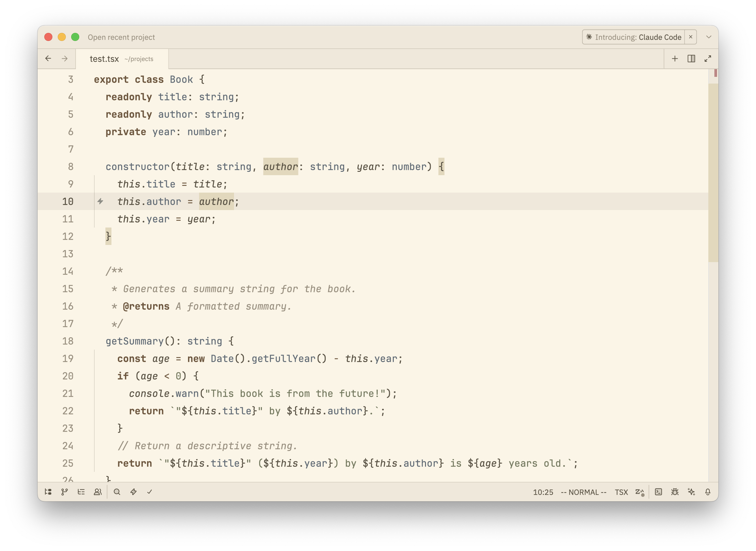Click the code action bolt on line 10
This screenshot has width=756, height=551.
point(100,201)
